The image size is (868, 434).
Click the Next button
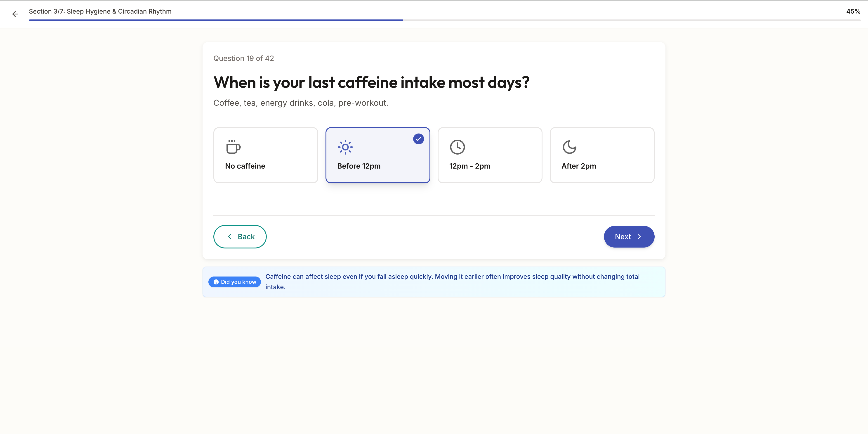[629, 236]
